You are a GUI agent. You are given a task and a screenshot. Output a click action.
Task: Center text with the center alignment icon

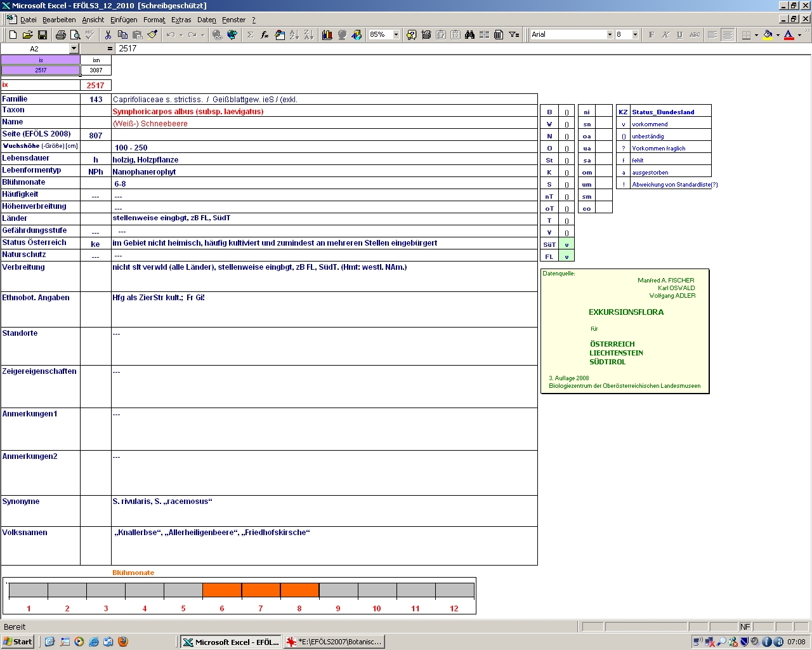coord(727,35)
